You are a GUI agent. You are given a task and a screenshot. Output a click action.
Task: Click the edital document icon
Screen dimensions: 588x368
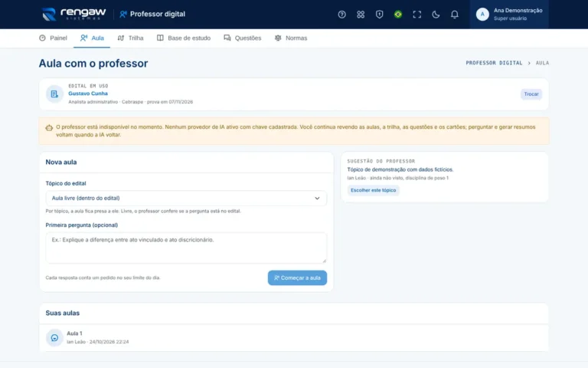pyautogui.click(x=54, y=94)
